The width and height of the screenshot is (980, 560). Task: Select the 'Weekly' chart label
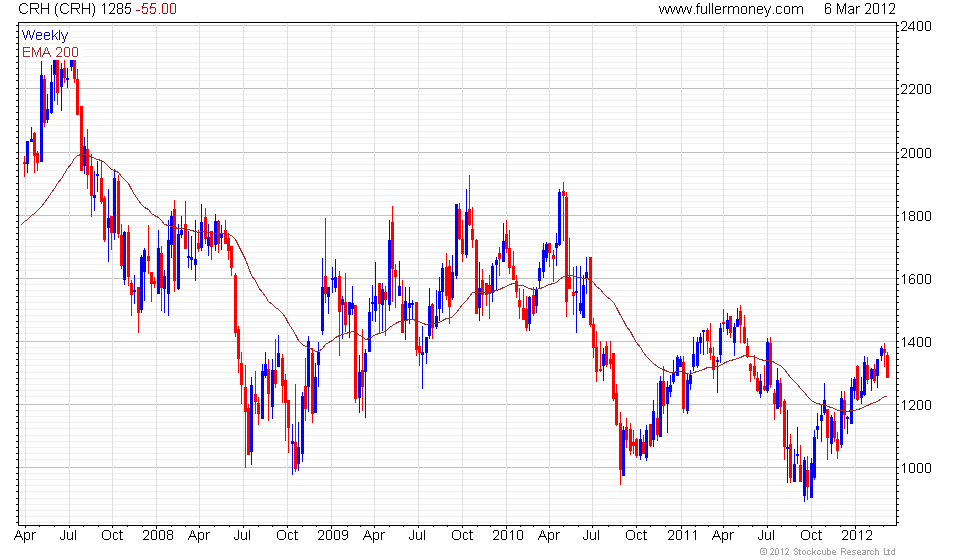(x=44, y=36)
